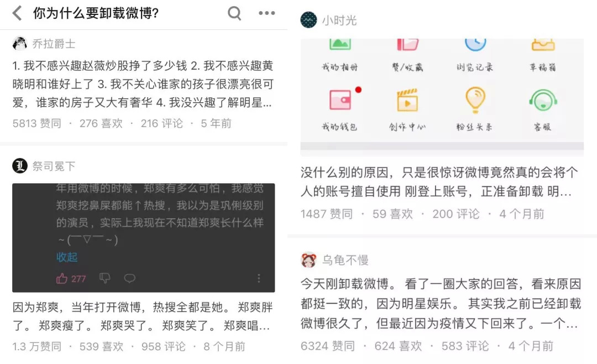597x364 pixels.
Task: Open the 创作中心 creation center icon
Action: tap(407, 100)
